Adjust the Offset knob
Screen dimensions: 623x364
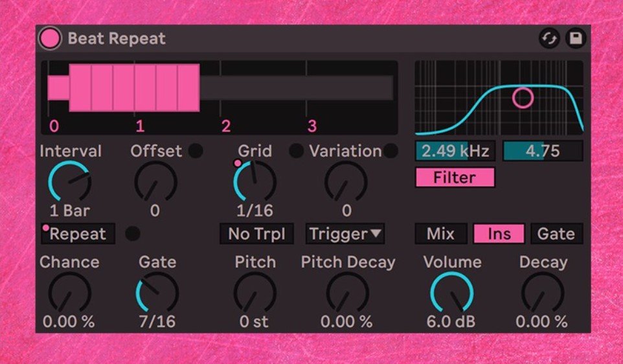point(155,181)
